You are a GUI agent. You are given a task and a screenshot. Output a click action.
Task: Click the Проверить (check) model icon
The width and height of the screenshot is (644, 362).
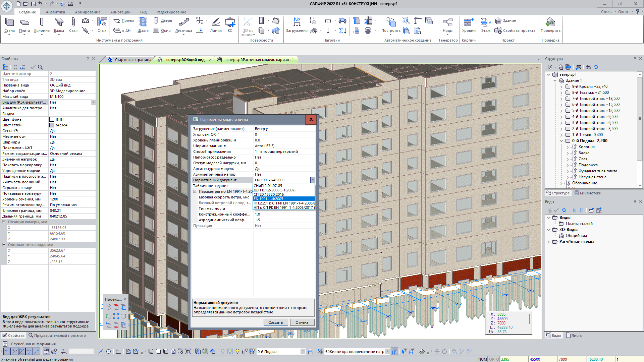click(550, 23)
